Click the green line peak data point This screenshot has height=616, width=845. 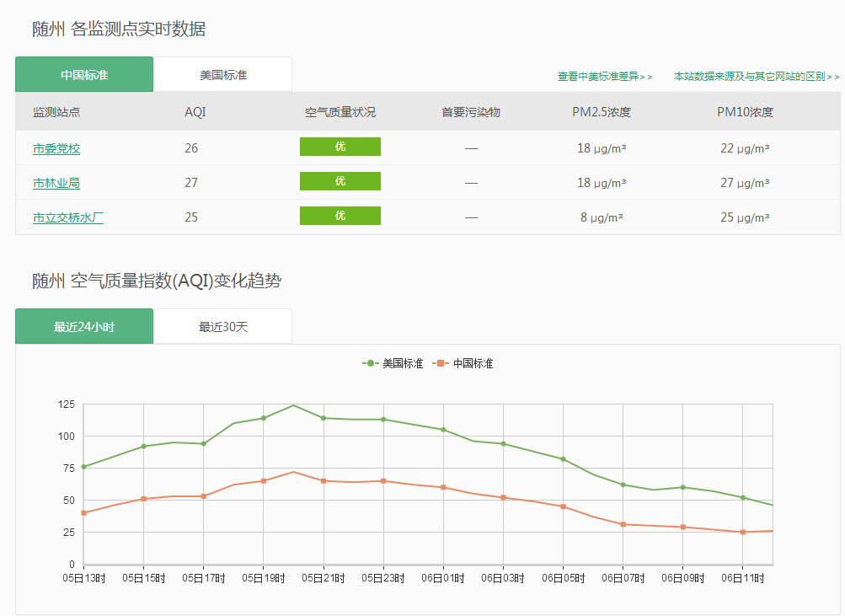click(293, 405)
